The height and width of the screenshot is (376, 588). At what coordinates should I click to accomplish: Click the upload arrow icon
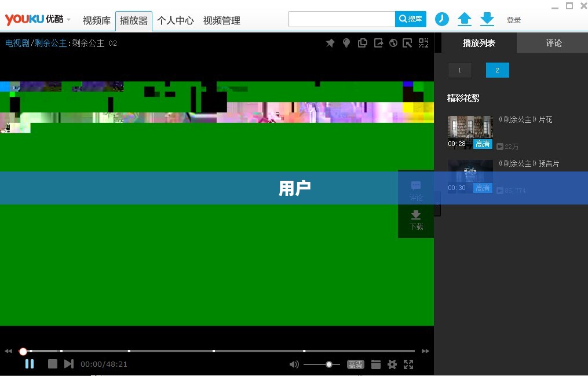point(464,19)
